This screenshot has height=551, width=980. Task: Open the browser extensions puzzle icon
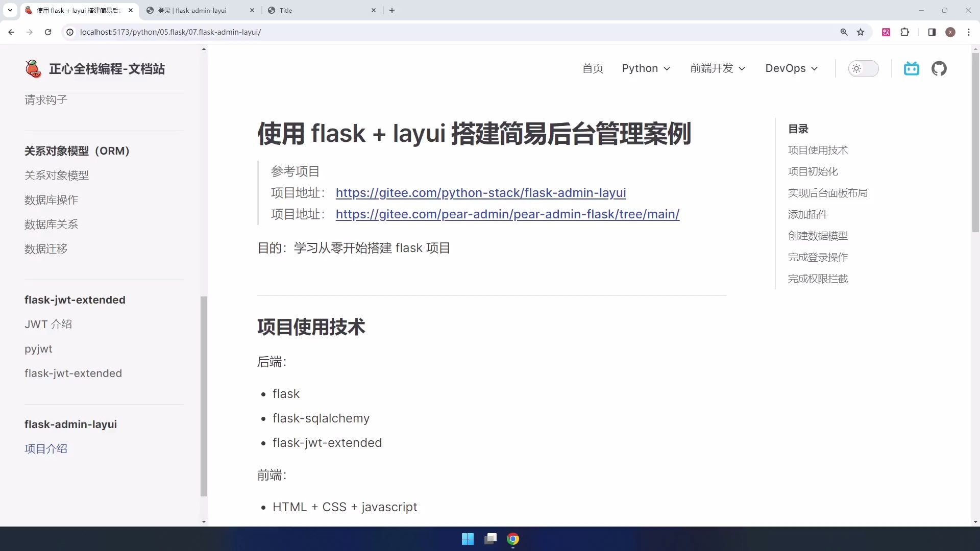905,32
